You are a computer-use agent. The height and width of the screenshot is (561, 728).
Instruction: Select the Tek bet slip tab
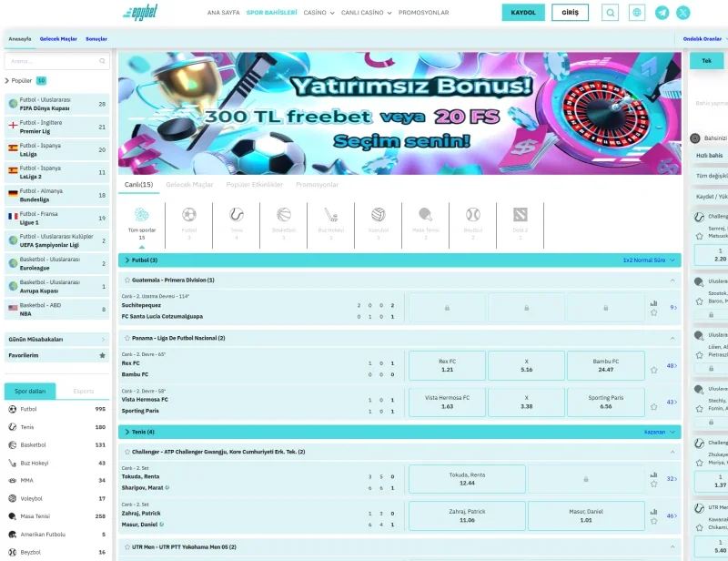click(707, 61)
